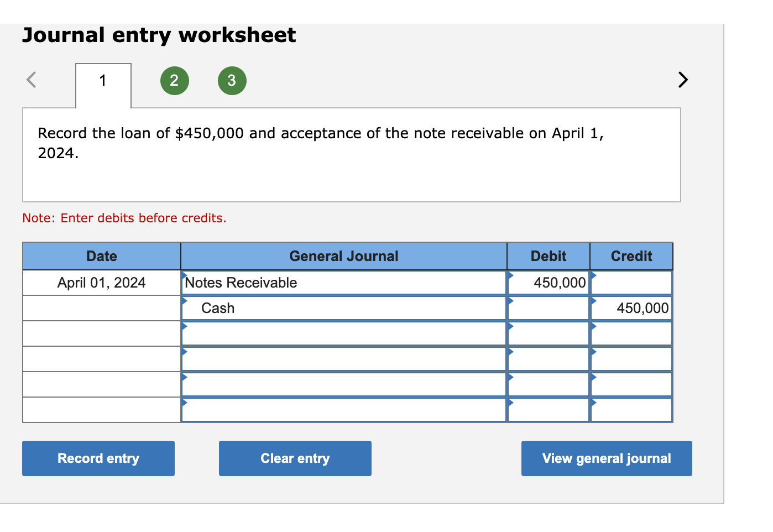
Task: Select the step 1 tab
Action: 102,80
